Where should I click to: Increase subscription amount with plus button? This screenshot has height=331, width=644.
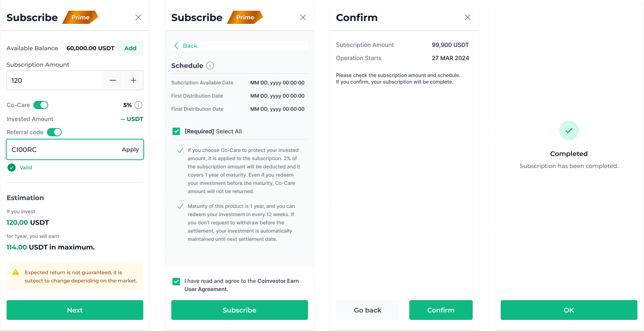(x=133, y=80)
